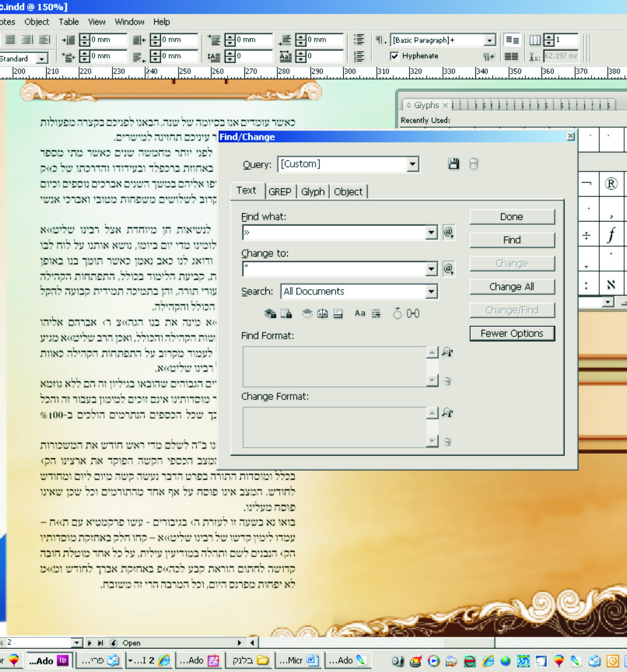Open the Standard dropdown in control panel
Viewport: 627px width, 672px height.
pyautogui.click(x=42, y=58)
